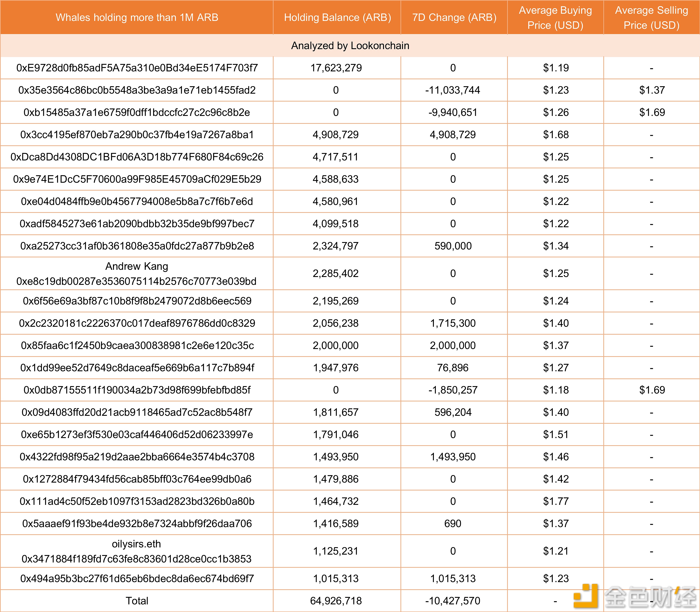The width and height of the screenshot is (700, 612).
Task: Click the 'Average Buying Price (USD)' header
Action: coord(555,17)
